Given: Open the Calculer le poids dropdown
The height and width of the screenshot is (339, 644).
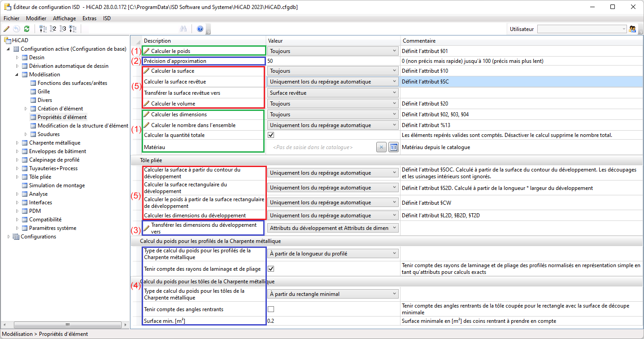Looking at the screenshot, I should coord(332,51).
